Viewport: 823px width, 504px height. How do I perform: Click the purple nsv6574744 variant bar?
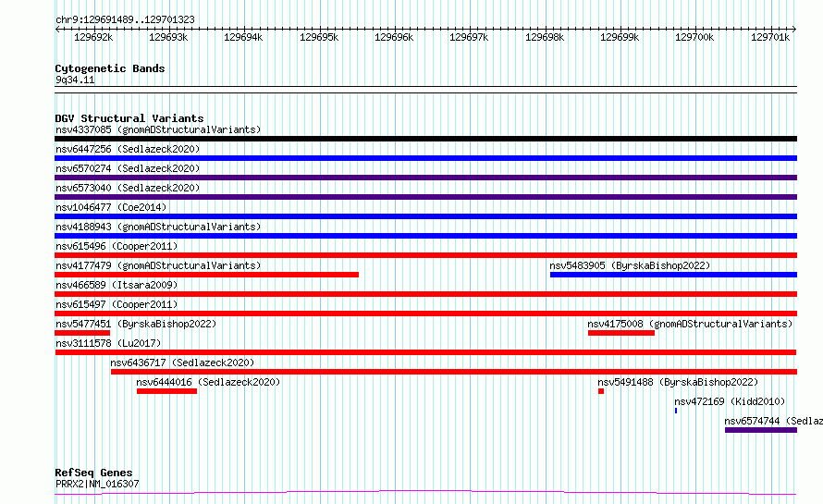coord(761,430)
